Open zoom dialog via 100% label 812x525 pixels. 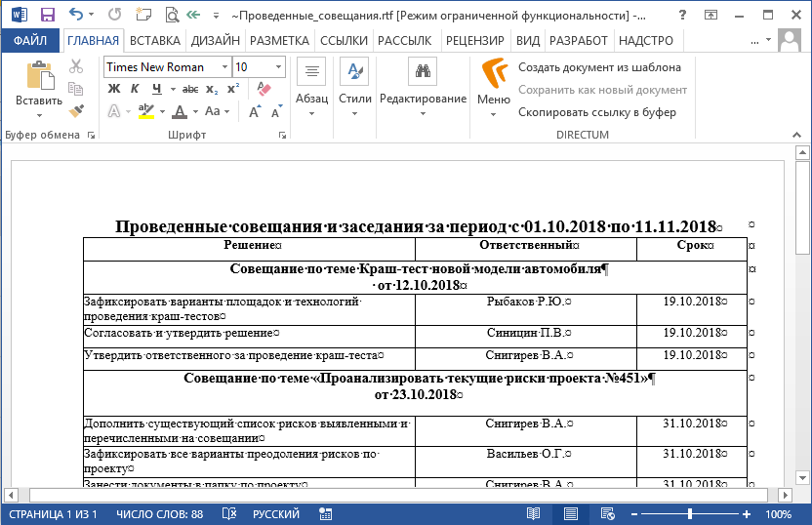tap(779, 514)
